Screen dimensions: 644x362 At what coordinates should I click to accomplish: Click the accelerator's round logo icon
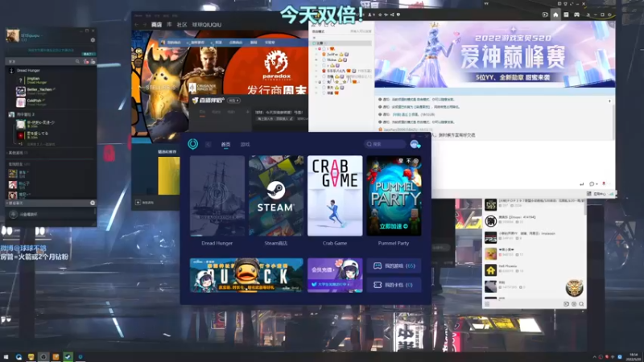click(192, 144)
